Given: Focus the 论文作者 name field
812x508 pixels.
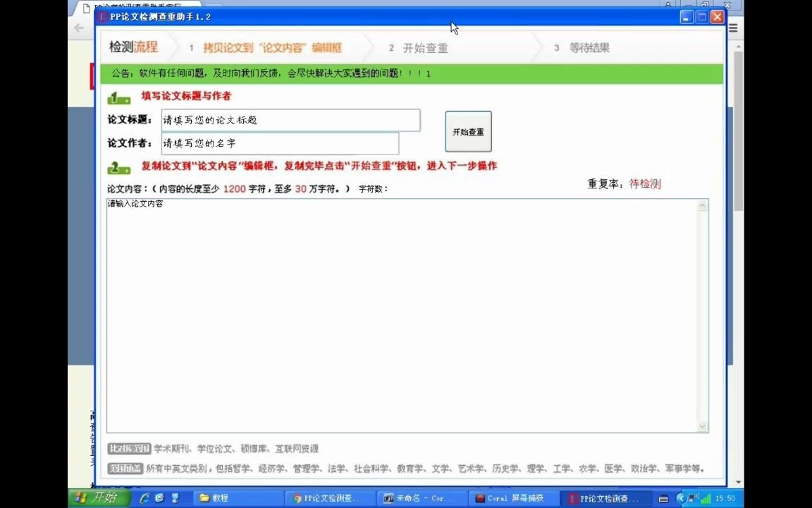Looking at the screenshot, I should click(x=280, y=144).
